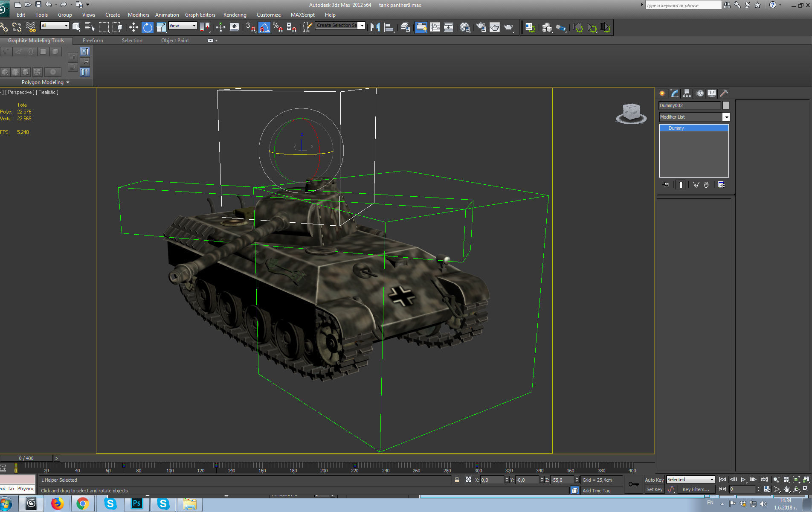The width and height of the screenshot is (812, 512).
Task: Open Photoshop from the taskbar
Action: click(x=136, y=504)
